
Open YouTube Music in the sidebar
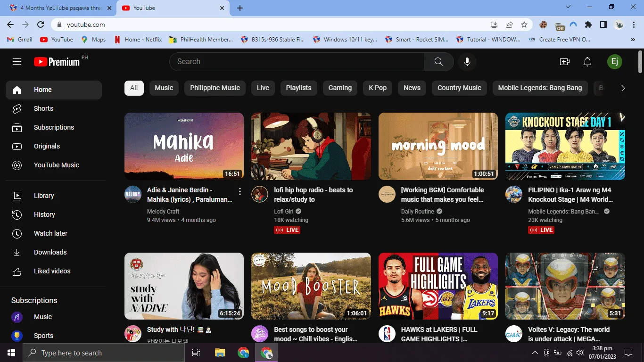click(54, 165)
